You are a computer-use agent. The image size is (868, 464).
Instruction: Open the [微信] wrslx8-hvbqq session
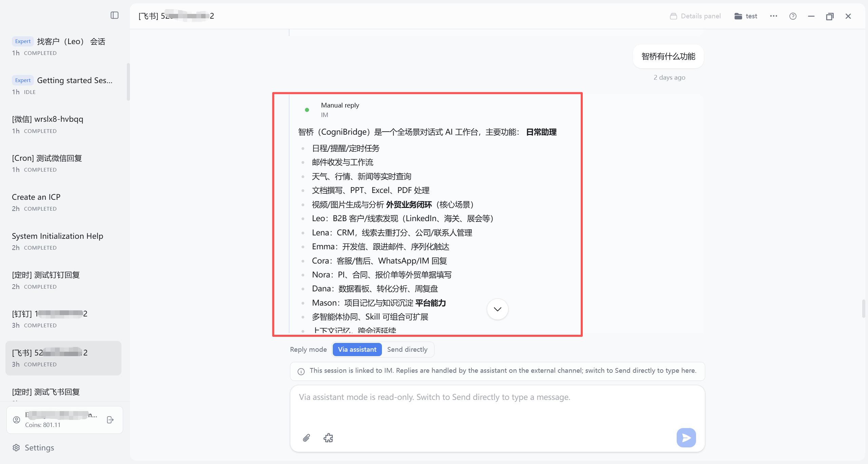tap(63, 124)
